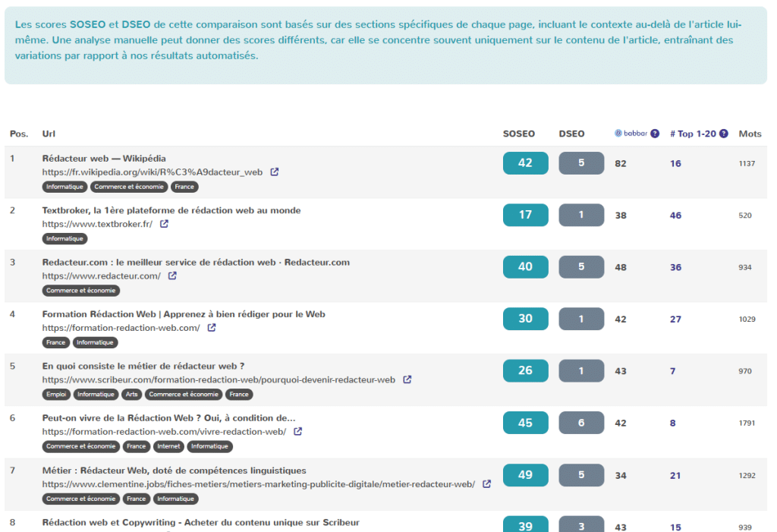Click the Internet tag in vivre-redaction-web row

(168, 446)
